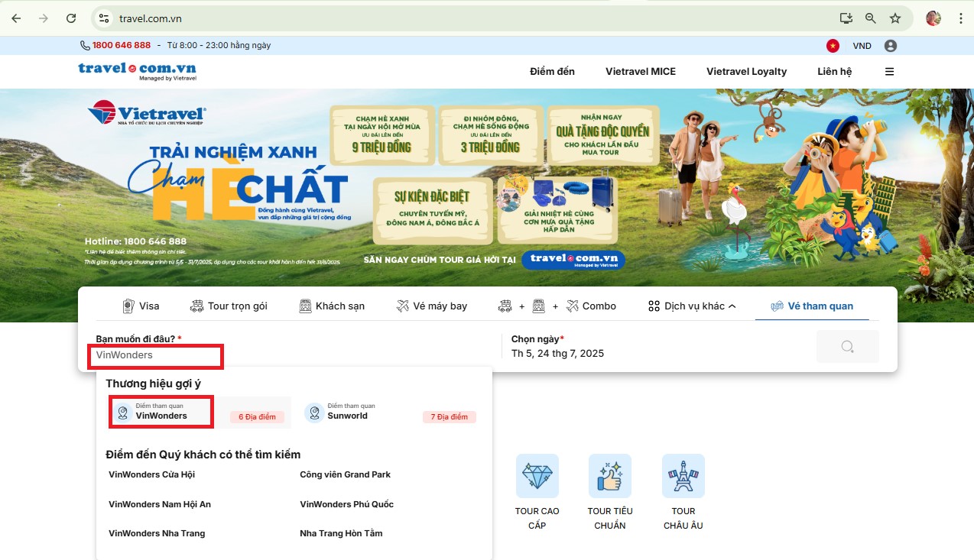Click Sunworld suggestion location pin icon

coord(314,413)
